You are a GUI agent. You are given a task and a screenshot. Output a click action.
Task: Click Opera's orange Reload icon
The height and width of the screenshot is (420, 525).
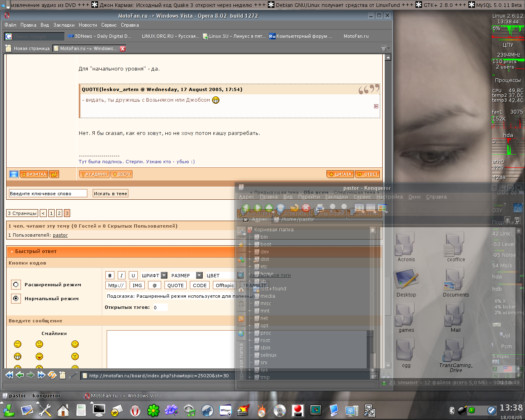tap(52, 375)
